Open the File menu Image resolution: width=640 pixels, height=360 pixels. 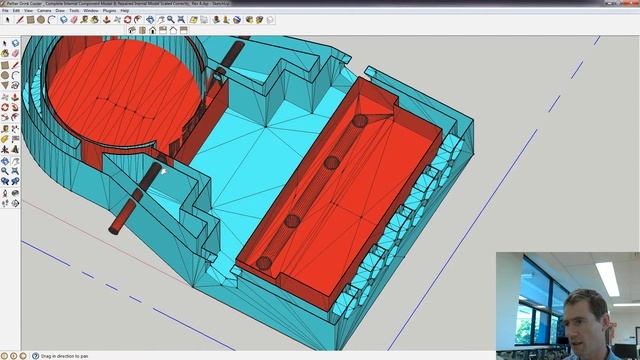[x=5, y=11]
